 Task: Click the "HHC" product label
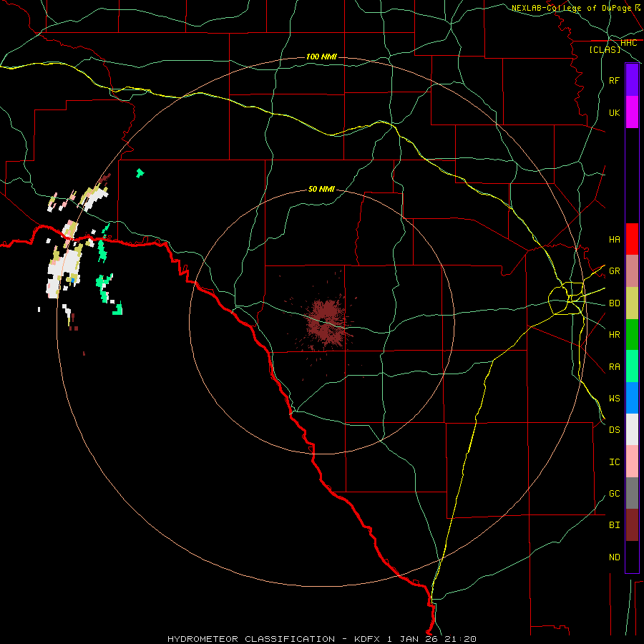point(629,43)
